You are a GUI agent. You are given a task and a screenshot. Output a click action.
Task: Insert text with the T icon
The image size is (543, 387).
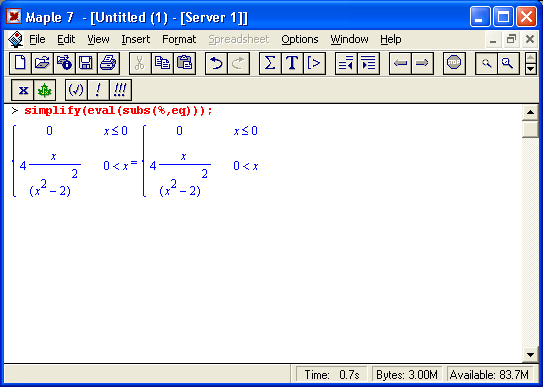click(x=292, y=63)
